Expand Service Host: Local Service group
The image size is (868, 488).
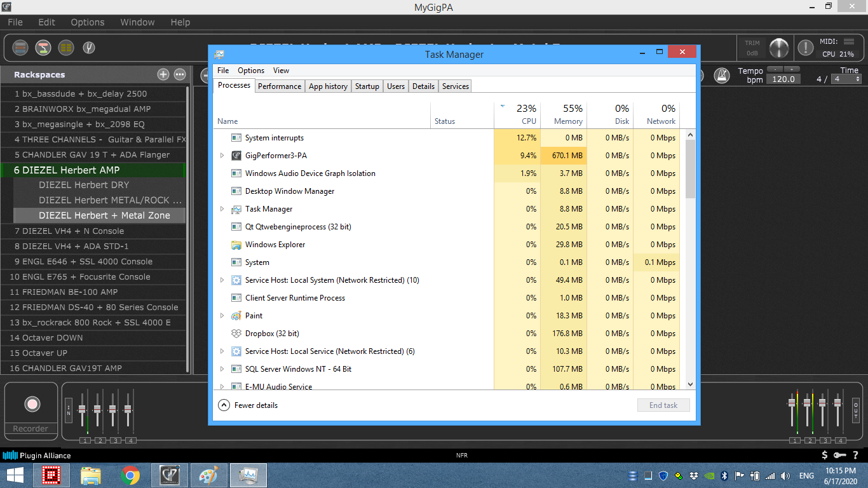tap(222, 351)
